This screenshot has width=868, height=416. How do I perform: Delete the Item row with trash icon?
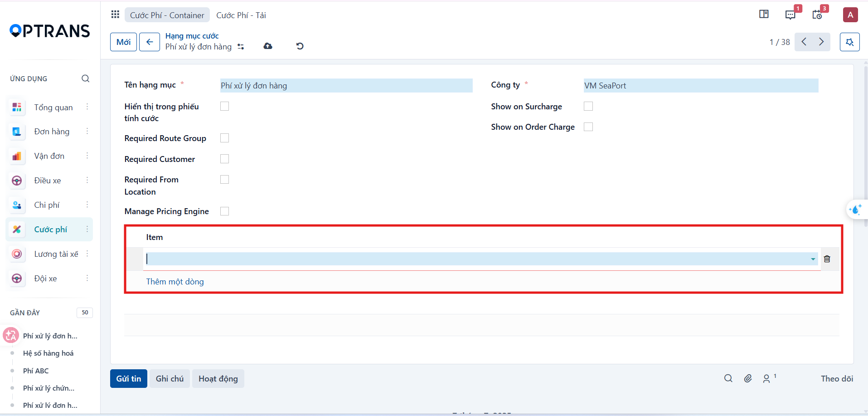coord(827,259)
